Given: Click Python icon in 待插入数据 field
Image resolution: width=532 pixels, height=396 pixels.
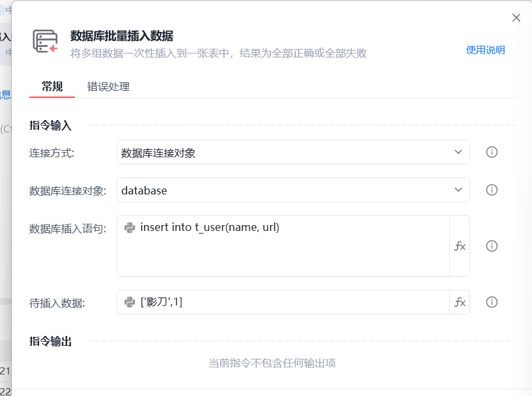Looking at the screenshot, I should 130,302.
